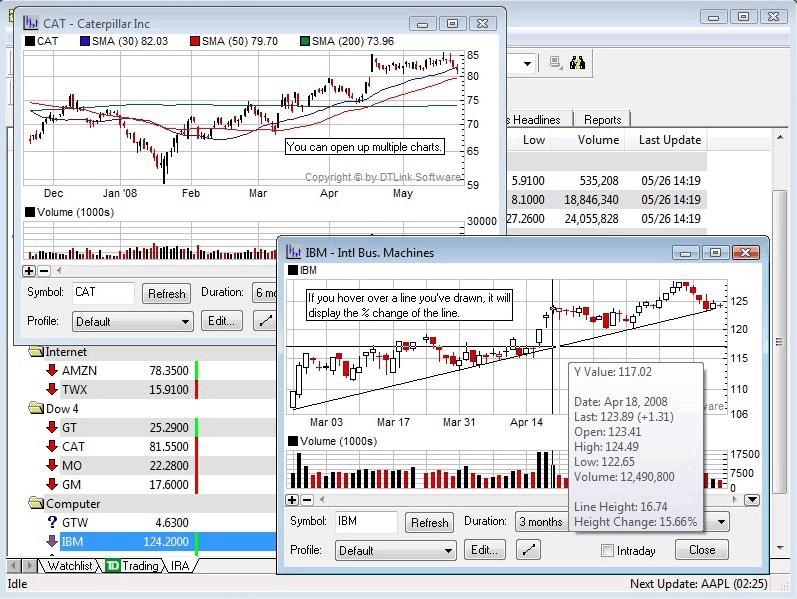Click the Symbol field containing IBM
Image resolution: width=797 pixels, height=599 pixels.
[366, 522]
